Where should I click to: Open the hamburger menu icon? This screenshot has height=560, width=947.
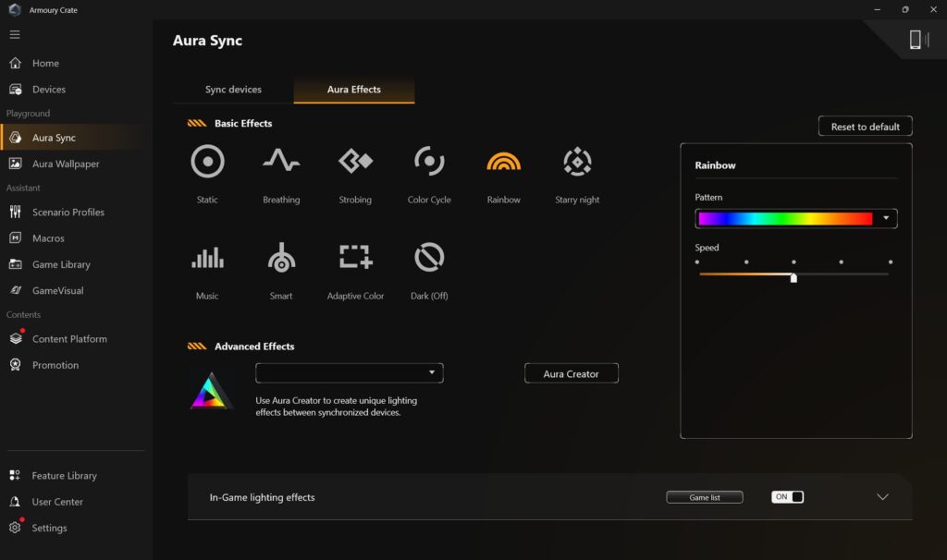pos(15,34)
